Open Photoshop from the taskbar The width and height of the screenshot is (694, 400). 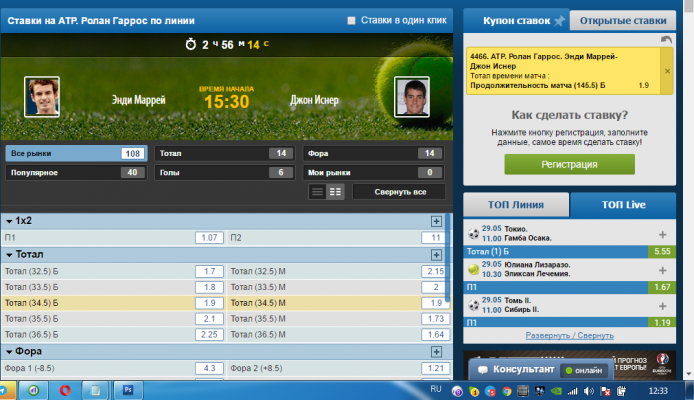coord(128,390)
